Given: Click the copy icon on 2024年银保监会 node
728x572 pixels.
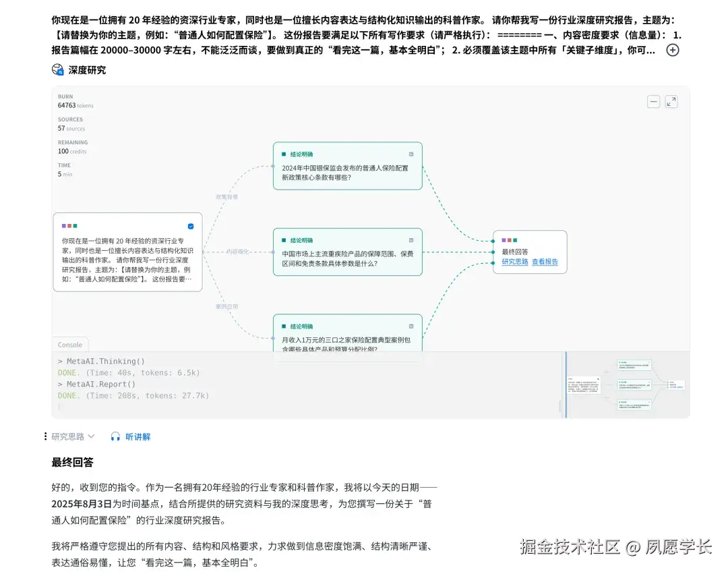Looking at the screenshot, I should point(411,154).
